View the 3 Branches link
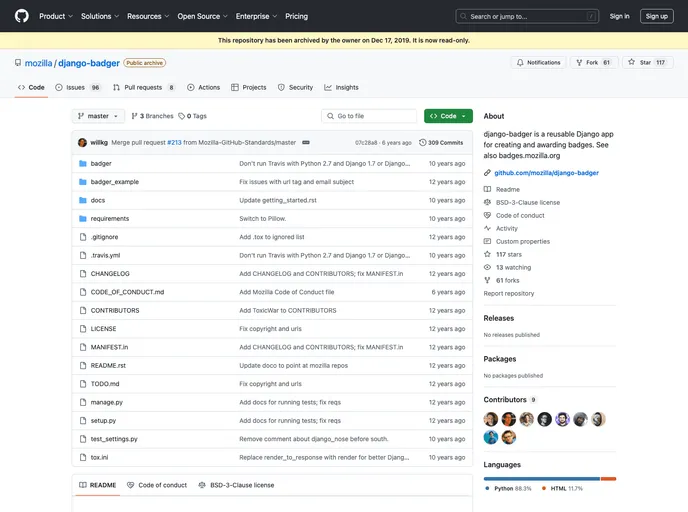This screenshot has height=512, width=688. pyautogui.click(x=152, y=116)
